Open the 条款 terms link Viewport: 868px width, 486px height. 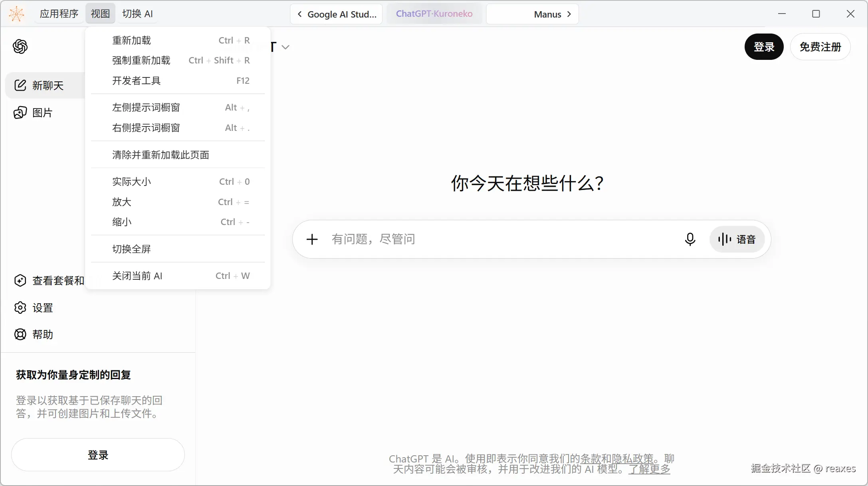pyautogui.click(x=591, y=458)
